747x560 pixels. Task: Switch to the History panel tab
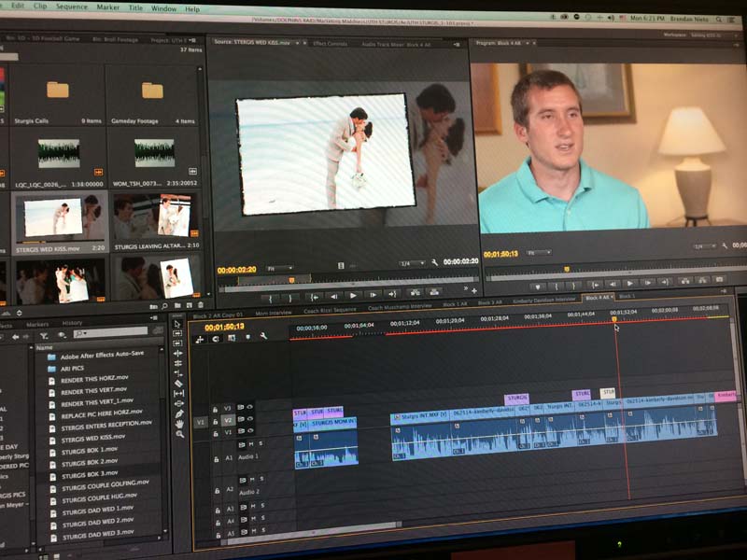(x=73, y=323)
